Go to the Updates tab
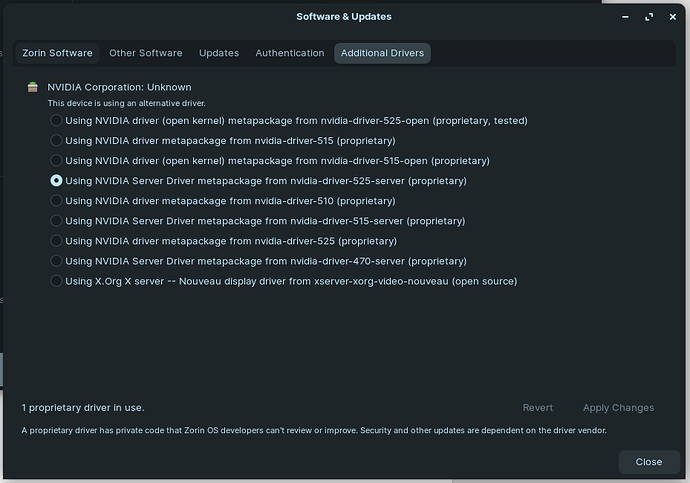 219,53
